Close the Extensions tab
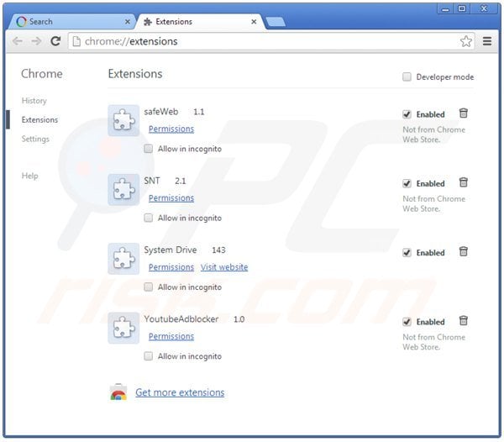504x442 pixels. pos(254,22)
